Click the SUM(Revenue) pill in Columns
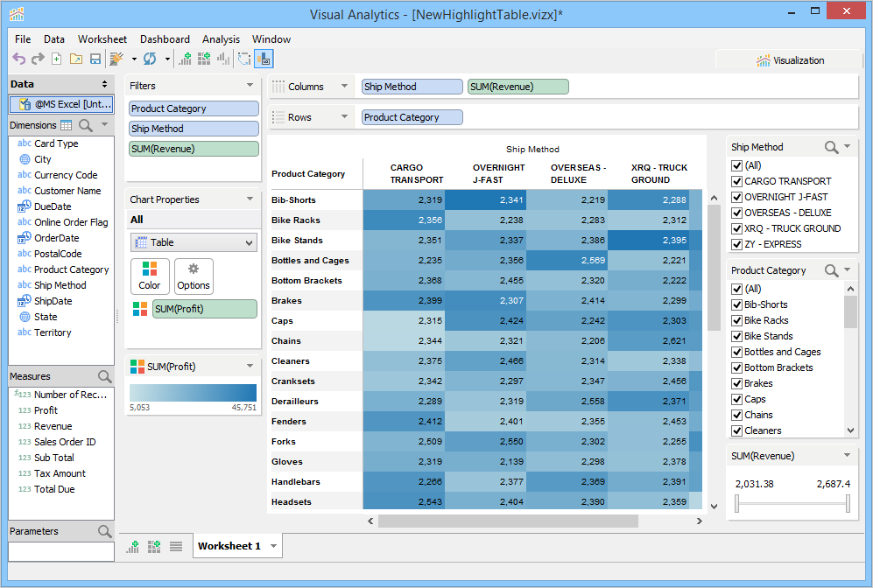The width and height of the screenshot is (873, 588). [x=517, y=87]
